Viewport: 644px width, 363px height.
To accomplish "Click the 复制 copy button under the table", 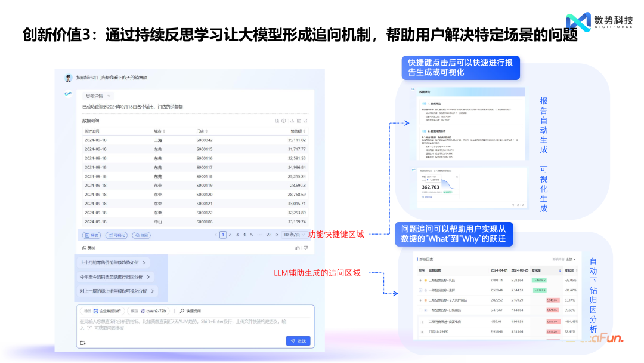I will click(88, 248).
